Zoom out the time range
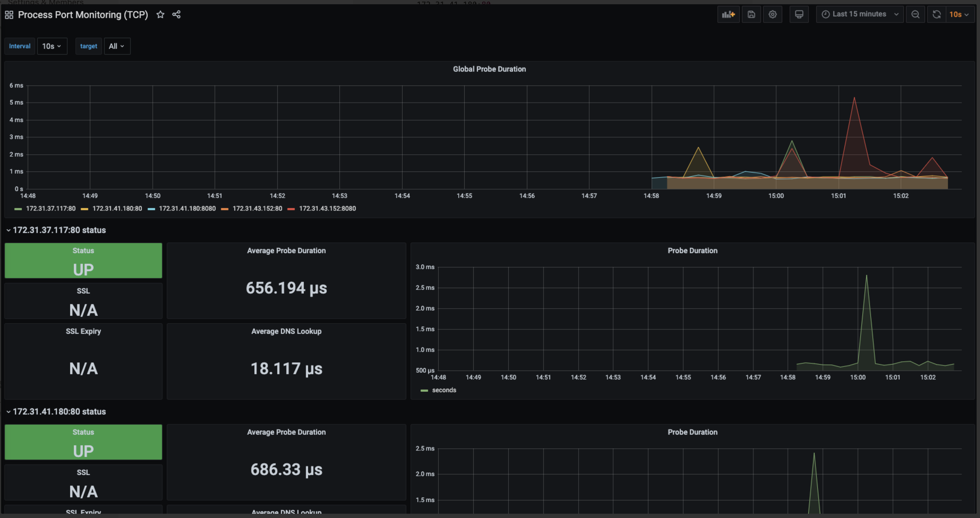Viewport: 980px width, 518px height. coord(915,14)
